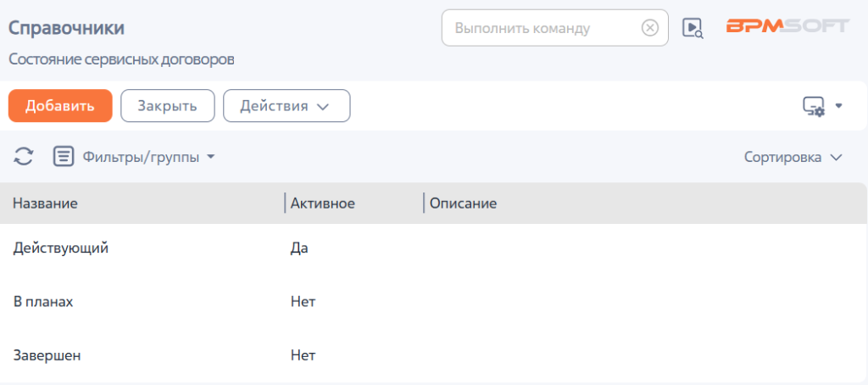
Task: Select the В планах row
Action: [433, 302]
